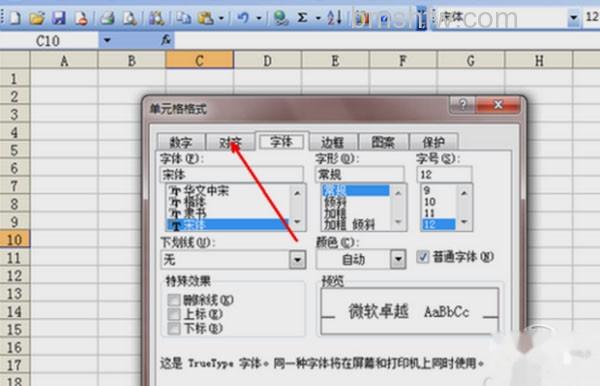Viewport: 600px width, 386px height.
Task: Select highlighted 宋体 in the font list
Action: (x=228, y=225)
